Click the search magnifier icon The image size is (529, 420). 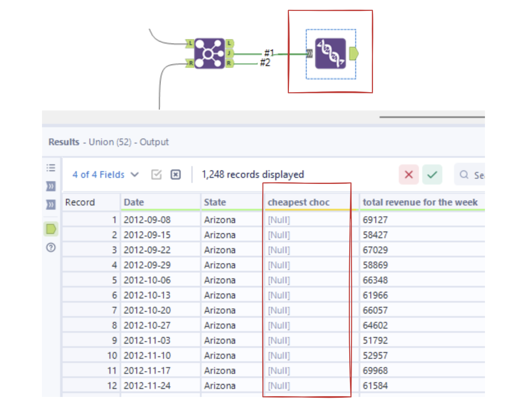[464, 175]
